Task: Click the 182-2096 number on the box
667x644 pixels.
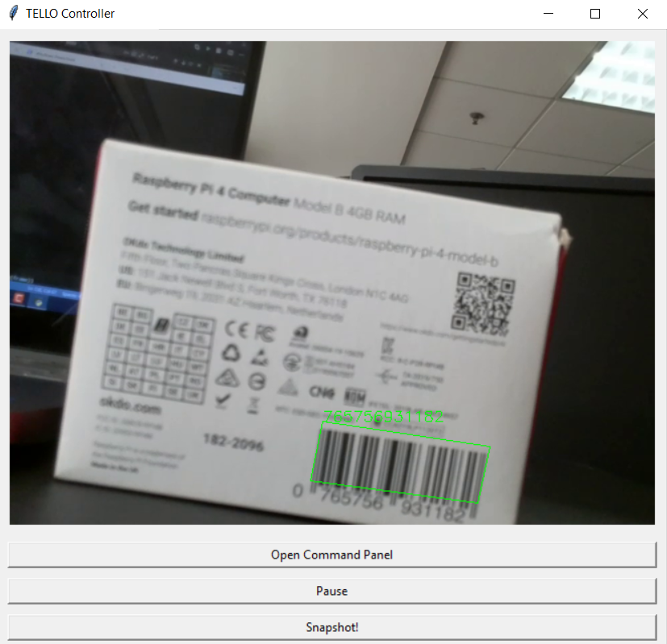Action: (234, 443)
